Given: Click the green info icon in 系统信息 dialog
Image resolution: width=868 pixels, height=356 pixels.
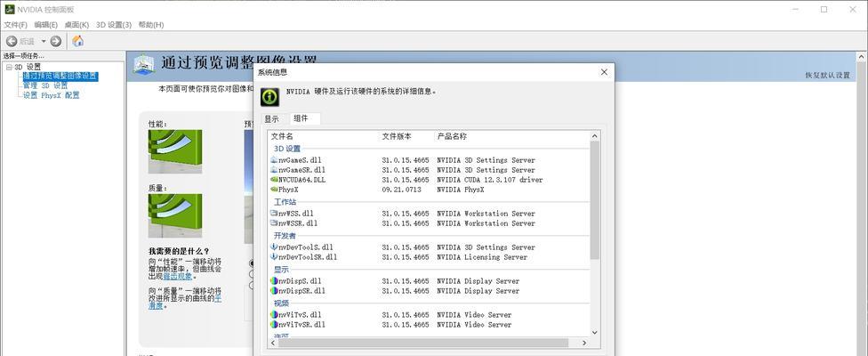Looking at the screenshot, I should 270,97.
